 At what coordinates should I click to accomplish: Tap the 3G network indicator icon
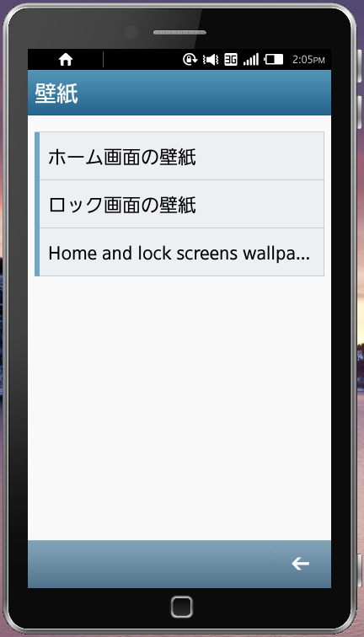coord(231,60)
